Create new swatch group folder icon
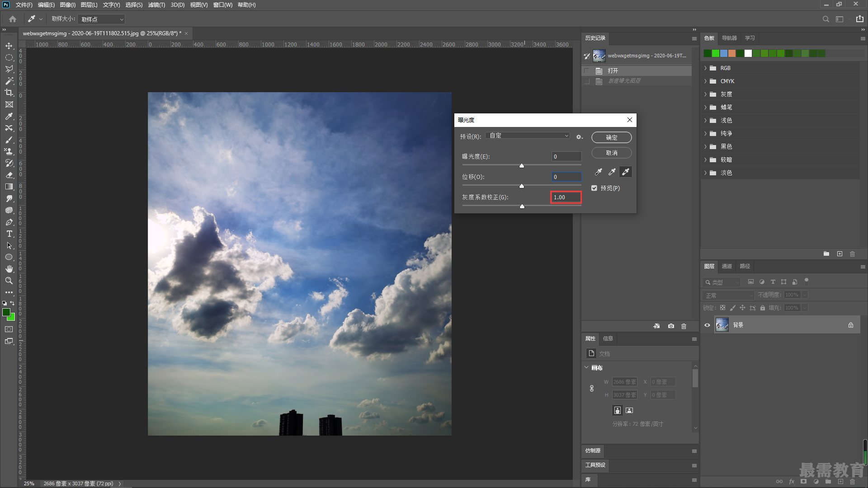Screen dimensions: 868x488 pos(826,254)
